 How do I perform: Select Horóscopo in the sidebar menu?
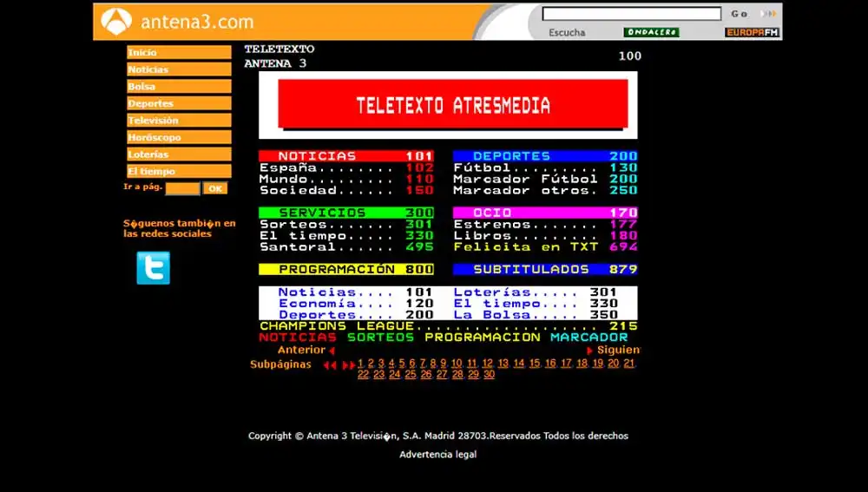click(x=179, y=137)
